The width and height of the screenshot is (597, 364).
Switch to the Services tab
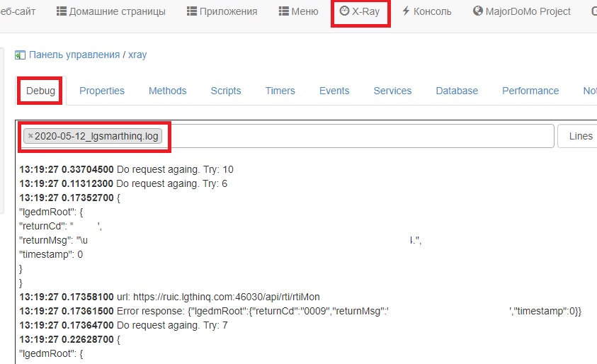392,91
